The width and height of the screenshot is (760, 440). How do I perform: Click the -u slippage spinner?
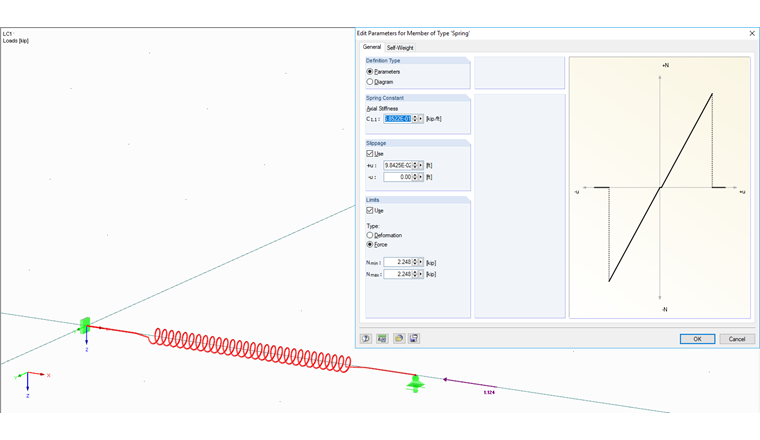click(415, 177)
